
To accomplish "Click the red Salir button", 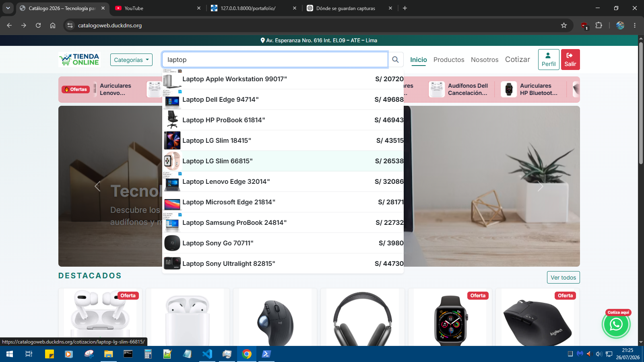I will click(570, 60).
